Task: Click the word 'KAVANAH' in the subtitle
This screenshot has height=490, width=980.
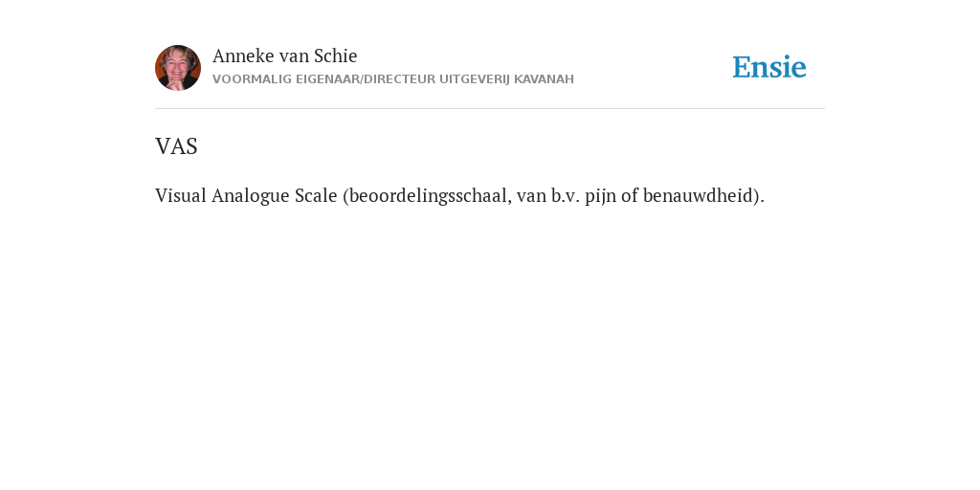Action: coord(544,79)
